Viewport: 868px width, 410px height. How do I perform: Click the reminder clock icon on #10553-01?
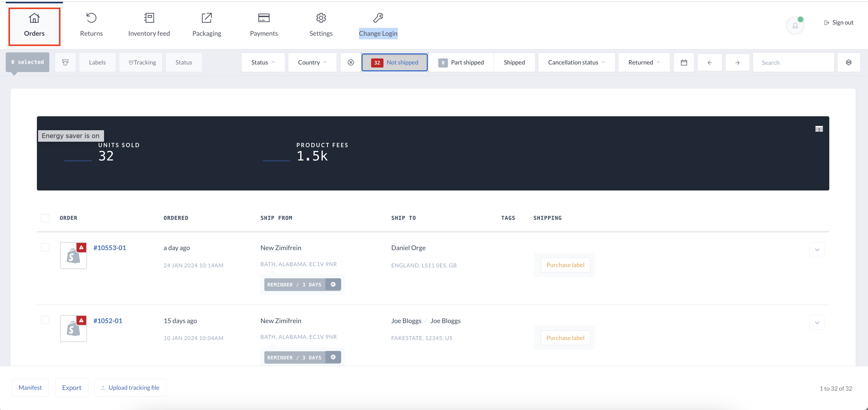tap(333, 284)
